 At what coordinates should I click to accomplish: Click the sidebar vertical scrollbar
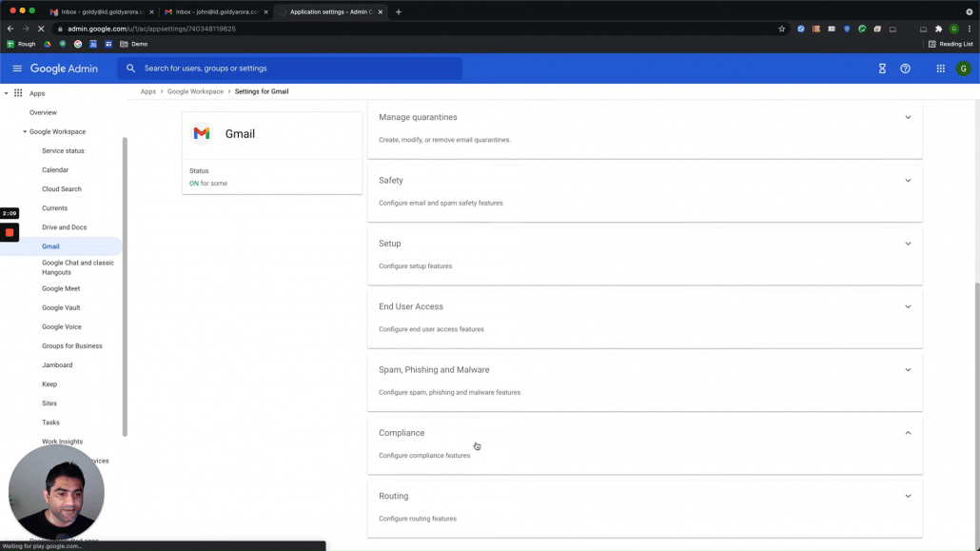pos(125,286)
